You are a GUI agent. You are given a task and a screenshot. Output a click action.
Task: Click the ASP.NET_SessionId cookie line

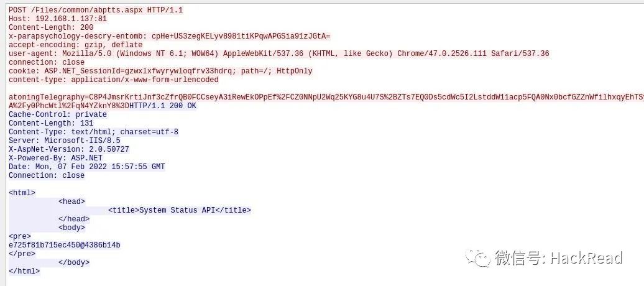160,71
